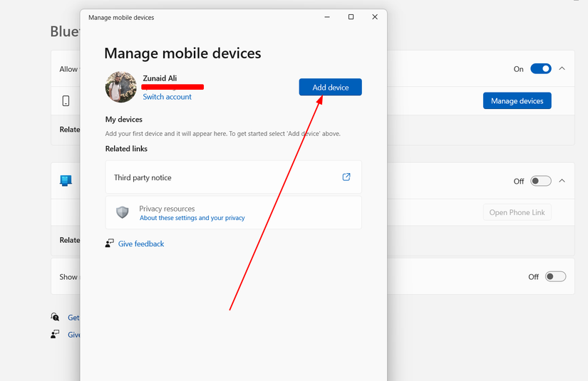Click the background Give feedback icon
The height and width of the screenshot is (381, 588).
pyautogui.click(x=55, y=334)
